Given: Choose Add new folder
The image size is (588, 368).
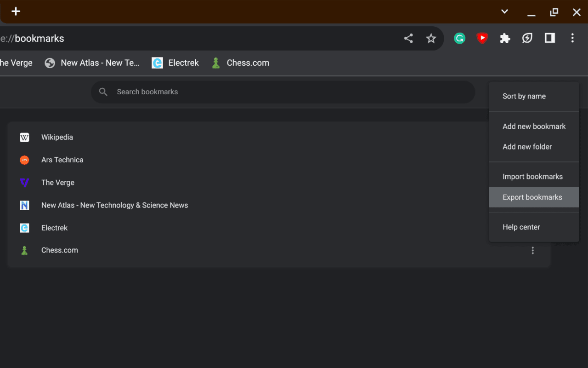Looking at the screenshot, I should coord(534,147).
